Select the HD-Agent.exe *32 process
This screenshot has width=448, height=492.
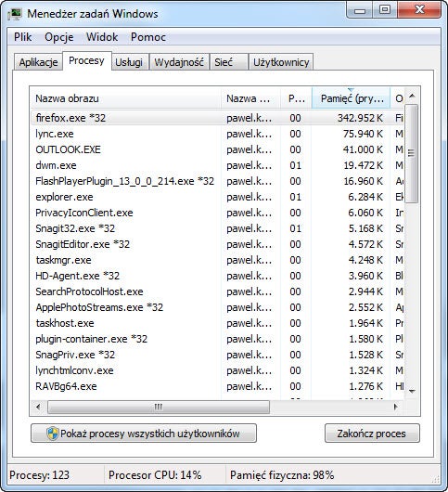coord(218,276)
